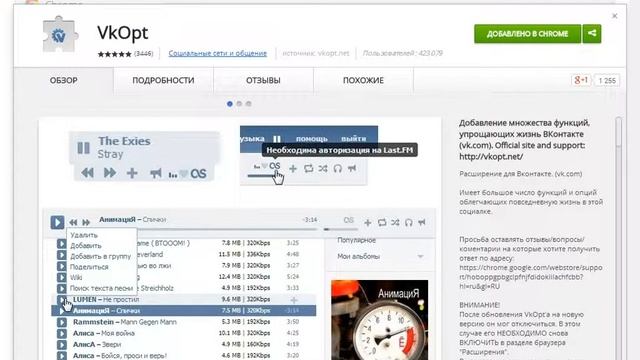This screenshot has height=360, width=640.
Task: Click megaphone icon under Last.FM tooltip
Action: (352, 168)
